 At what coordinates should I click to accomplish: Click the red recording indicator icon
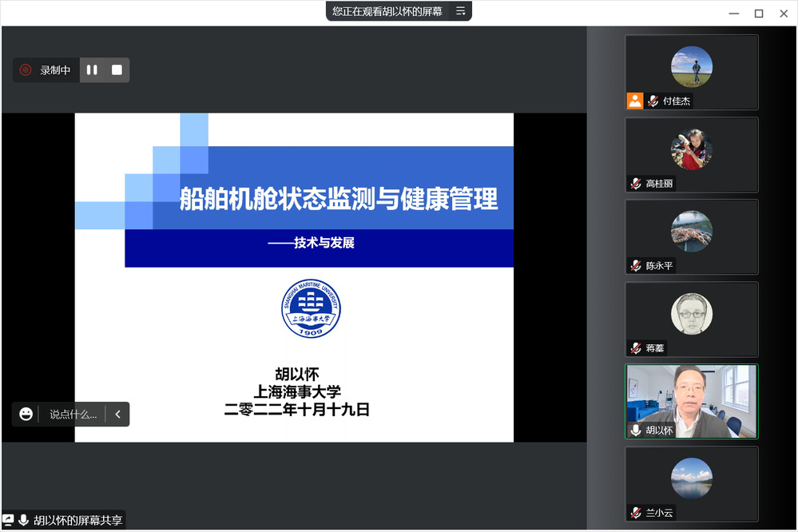[x=26, y=70]
